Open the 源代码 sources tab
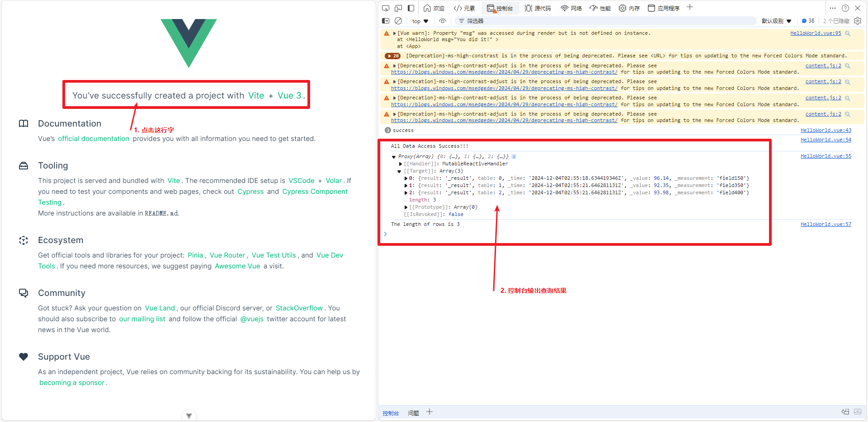The width and height of the screenshot is (868, 422). (538, 8)
